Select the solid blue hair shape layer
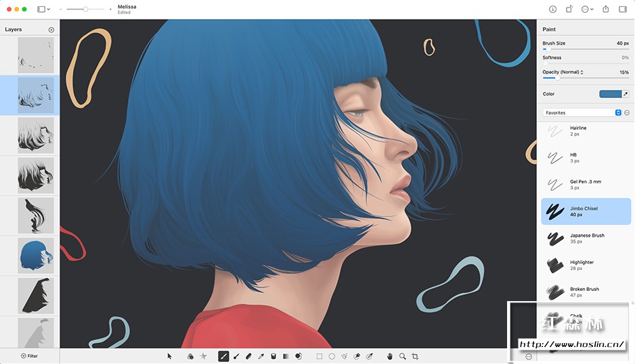This screenshot has width=635, height=364. [x=36, y=256]
